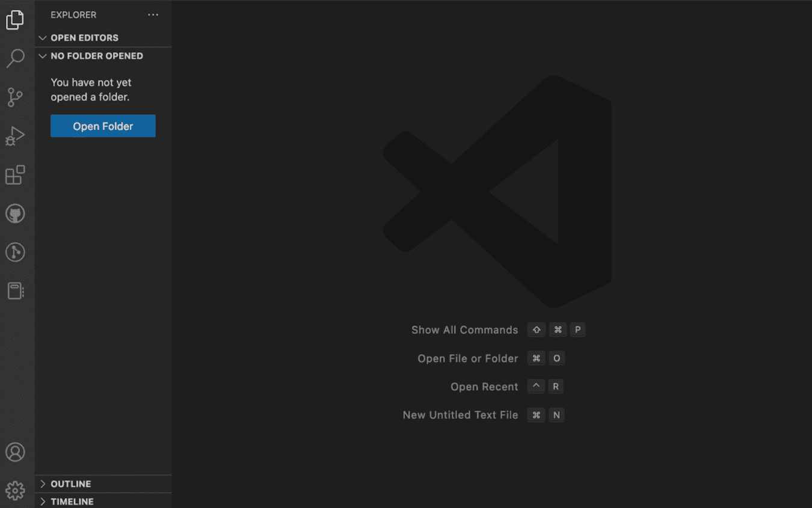The image size is (812, 508).
Task: Click the Explorer panel title
Action: point(73,14)
